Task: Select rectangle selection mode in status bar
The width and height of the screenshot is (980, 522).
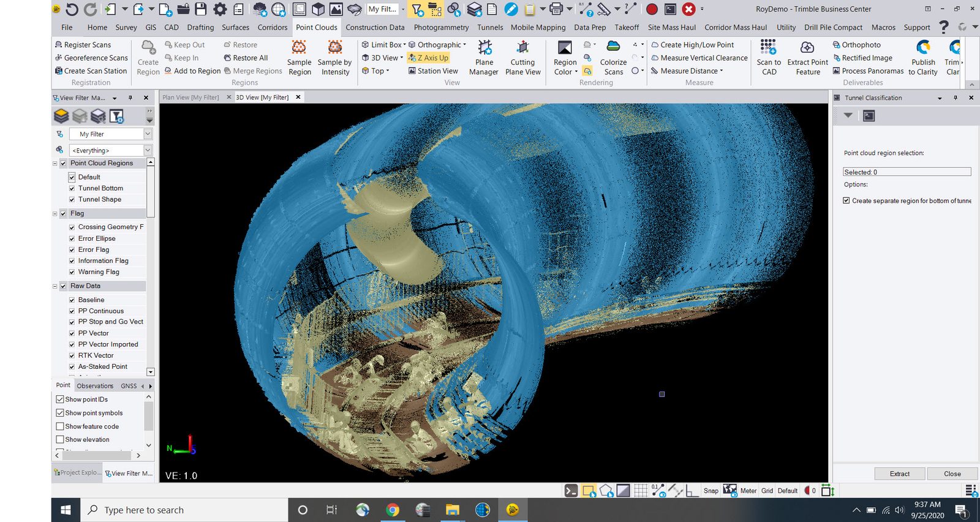Action: [589, 491]
